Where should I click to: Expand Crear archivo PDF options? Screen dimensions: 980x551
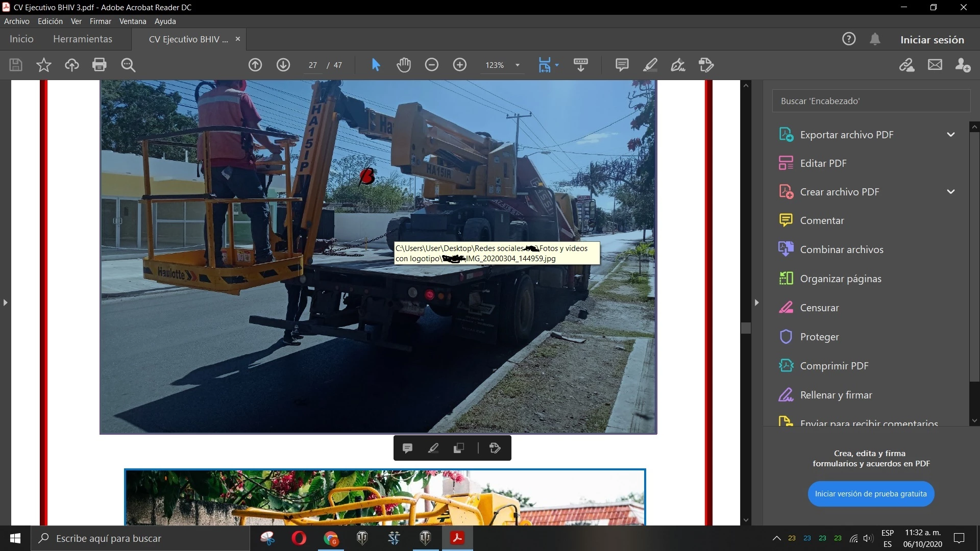click(950, 192)
